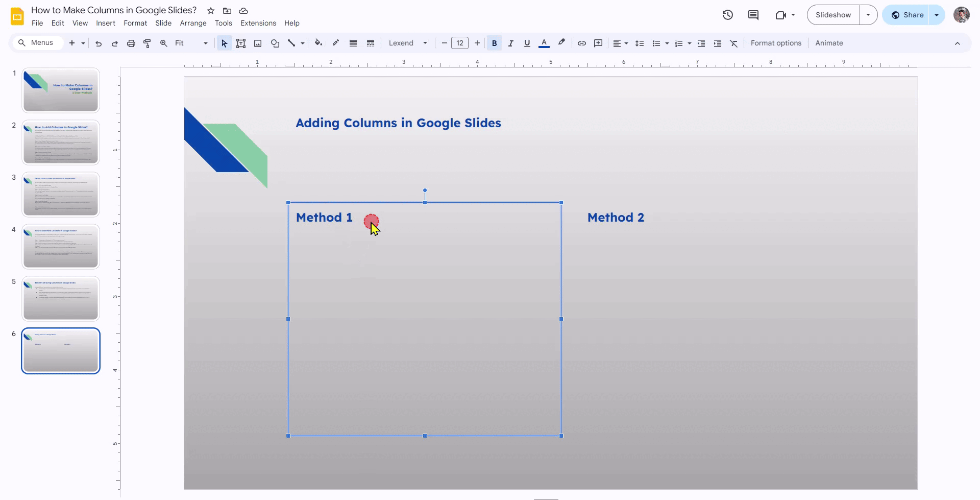980x500 pixels.
Task: Toggle bold formatting
Action: [x=494, y=43]
